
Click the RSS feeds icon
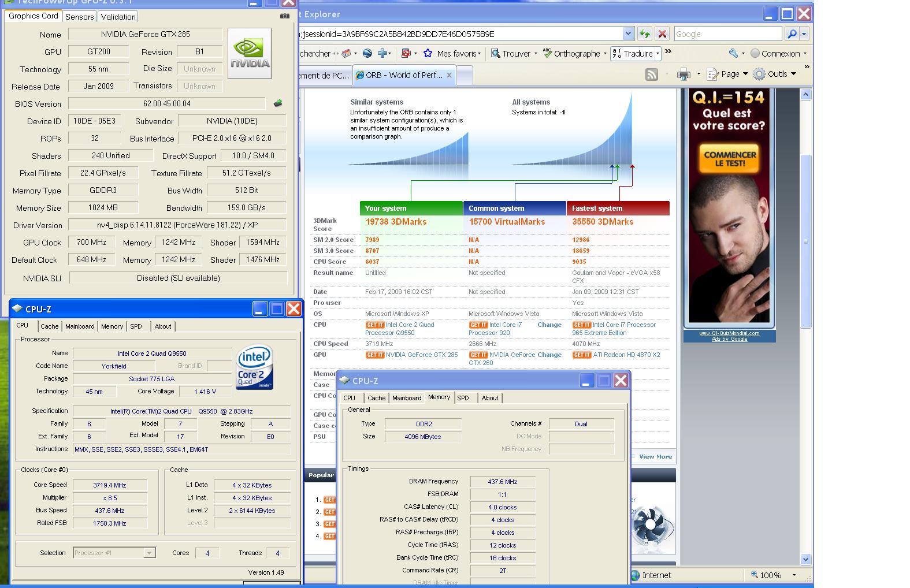652,74
